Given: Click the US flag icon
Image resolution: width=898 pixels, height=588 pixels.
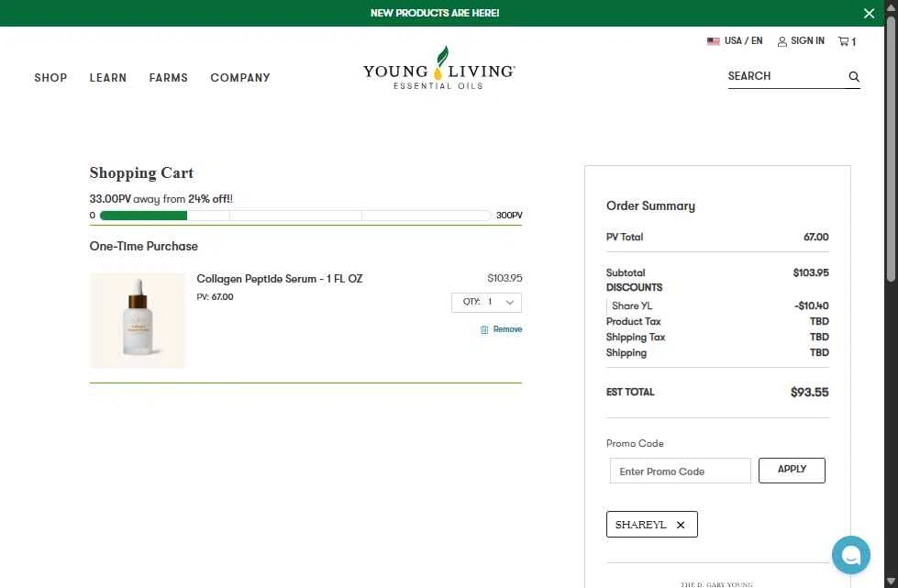Looking at the screenshot, I should click(713, 41).
